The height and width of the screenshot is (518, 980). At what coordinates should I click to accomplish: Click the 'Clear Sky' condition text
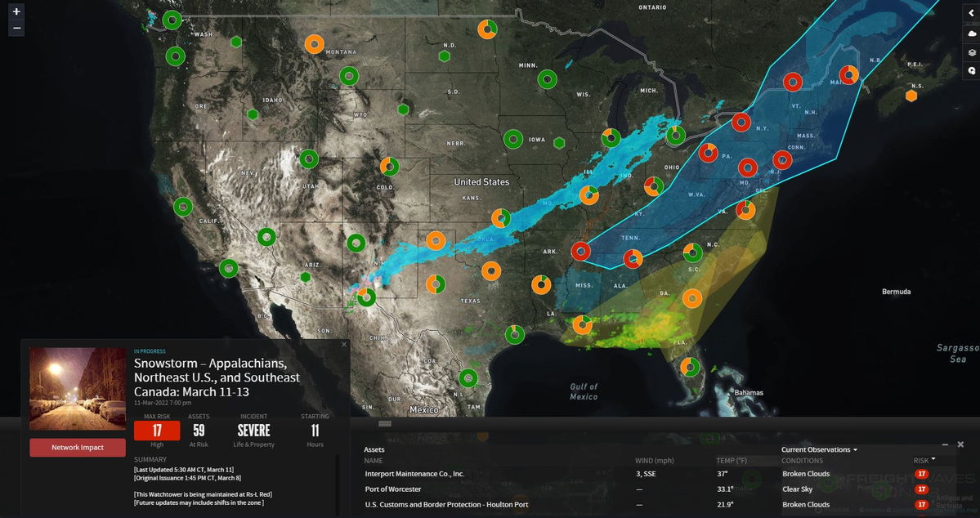click(x=798, y=489)
